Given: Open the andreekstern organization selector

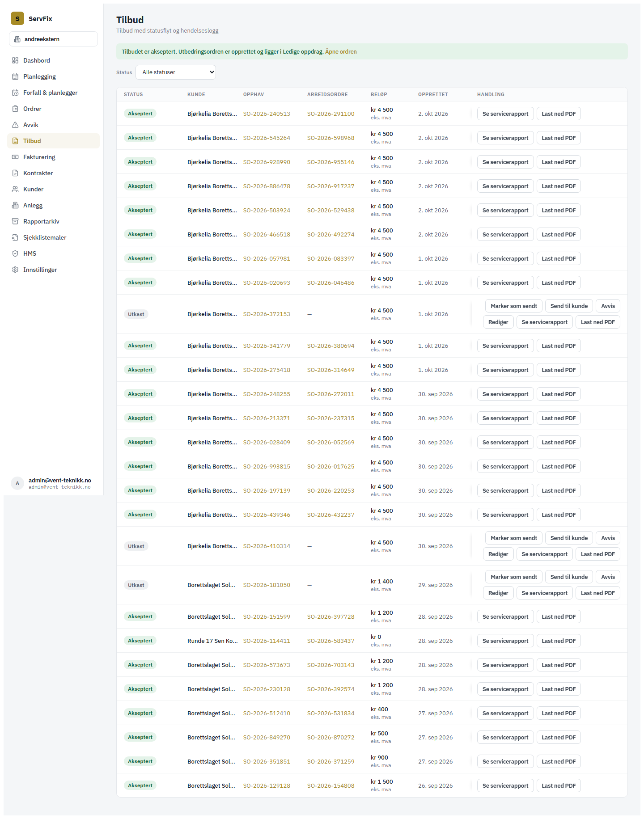Looking at the screenshot, I should [53, 39].
